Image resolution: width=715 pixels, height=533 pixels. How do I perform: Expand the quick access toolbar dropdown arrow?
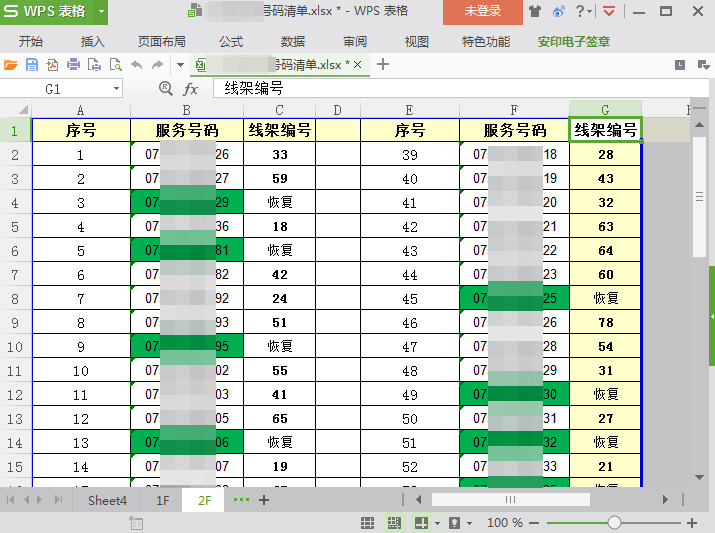coord(180,65)
